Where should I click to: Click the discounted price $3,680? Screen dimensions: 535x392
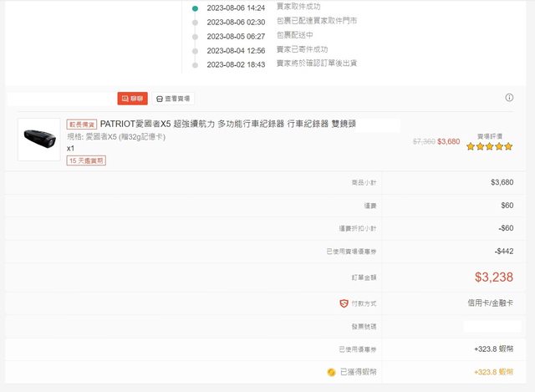[448, 141]
